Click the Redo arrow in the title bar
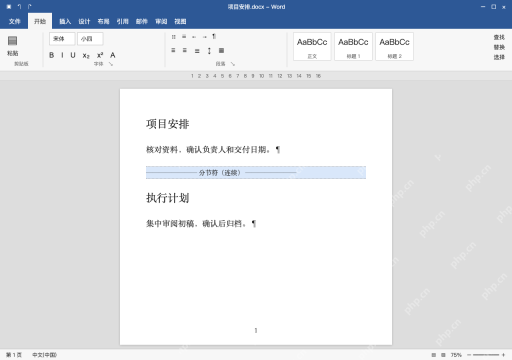 coord(30,7)
